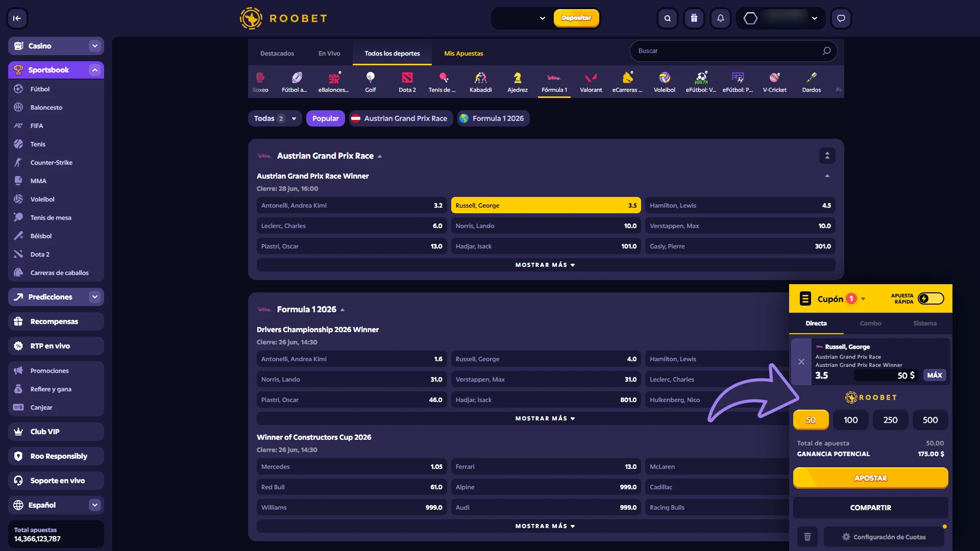This screenshot has width=980, height=551.
Task: Select the Golf sport icon
Action: point(371,82)
